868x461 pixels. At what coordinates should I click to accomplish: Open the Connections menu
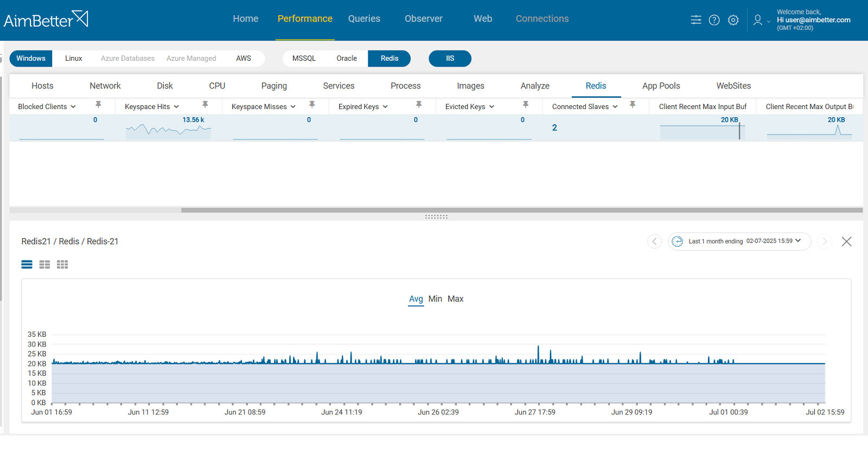point(542,18)
